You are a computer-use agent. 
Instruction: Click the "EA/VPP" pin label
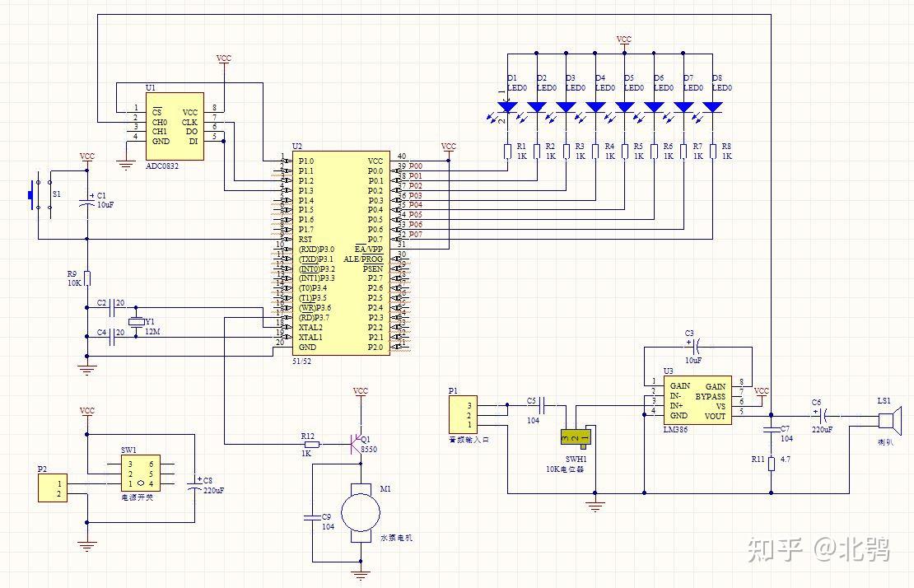pyautogui.click(x=369, y=250)
